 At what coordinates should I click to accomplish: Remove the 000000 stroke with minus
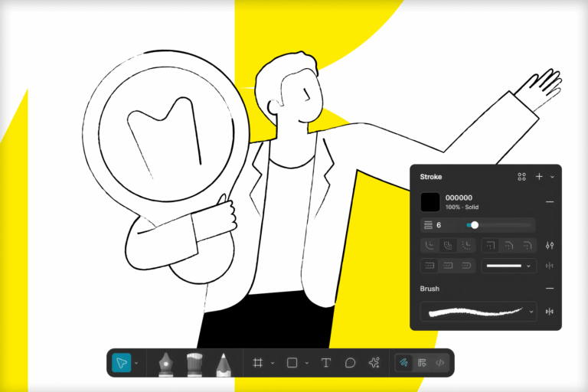click(550, 202)
